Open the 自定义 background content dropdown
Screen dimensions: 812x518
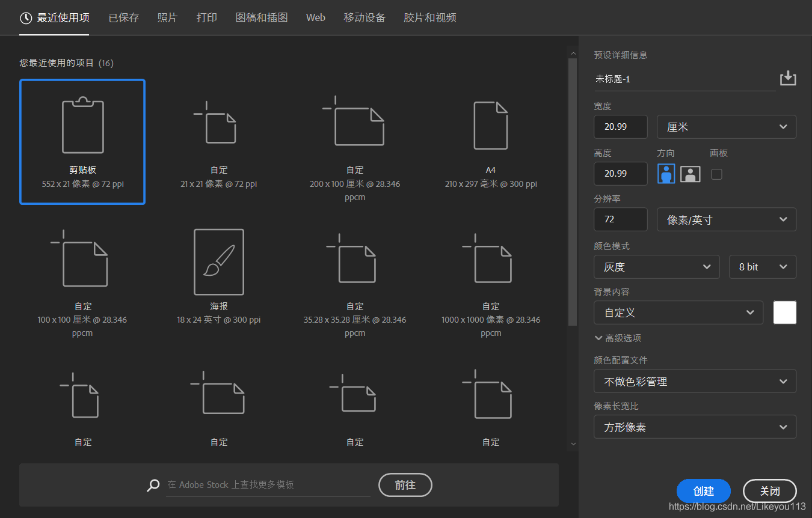[x=678, y=312]
